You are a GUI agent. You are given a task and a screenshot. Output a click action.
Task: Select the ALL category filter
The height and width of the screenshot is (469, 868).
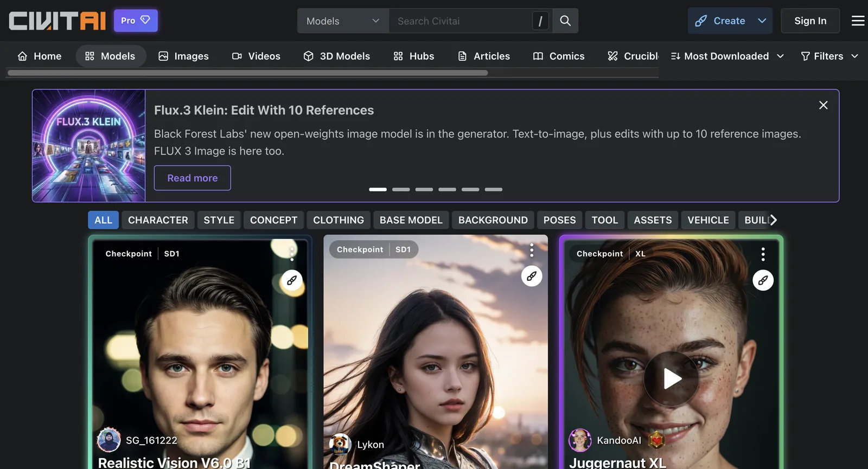point(103,220)
